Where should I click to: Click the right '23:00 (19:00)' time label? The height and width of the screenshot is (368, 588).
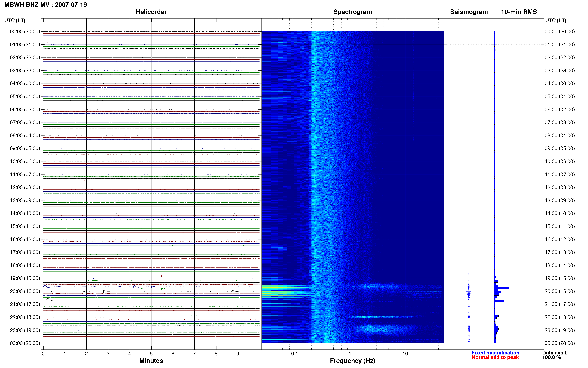tap(560, 330)
